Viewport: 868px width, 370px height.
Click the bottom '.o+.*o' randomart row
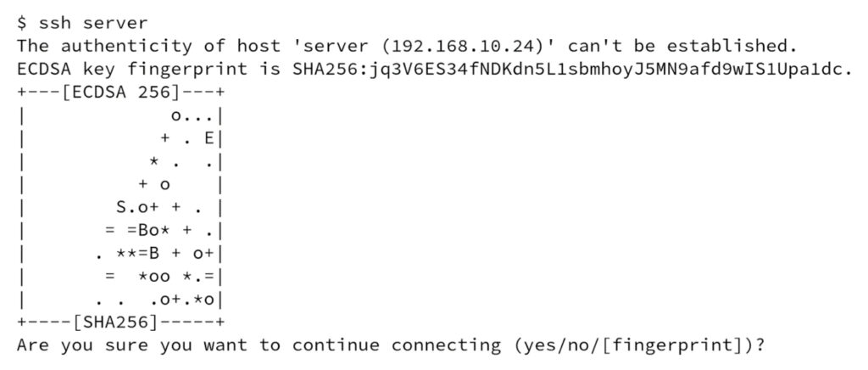pos(181,300)
